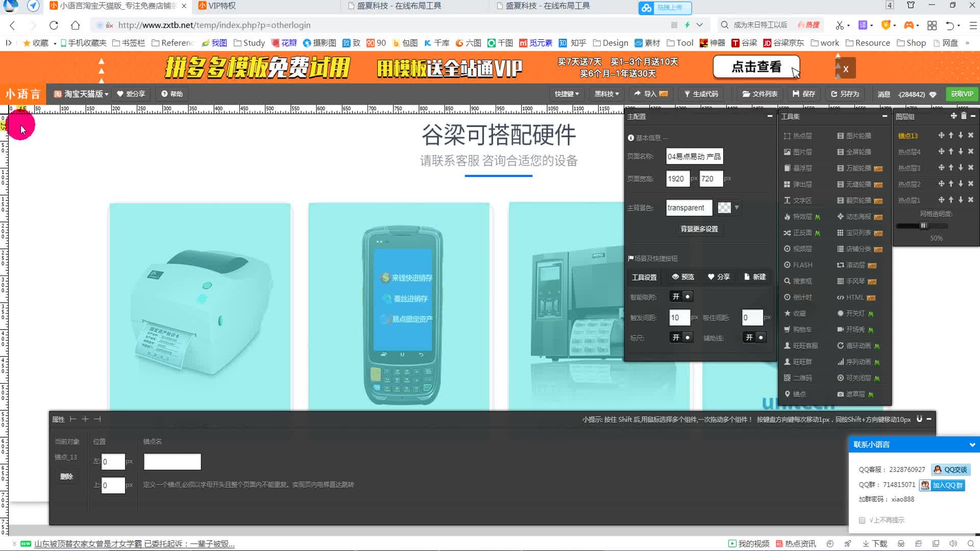Open the 文件列表 file list
980x551 pixels.
(x=760, y=94)
